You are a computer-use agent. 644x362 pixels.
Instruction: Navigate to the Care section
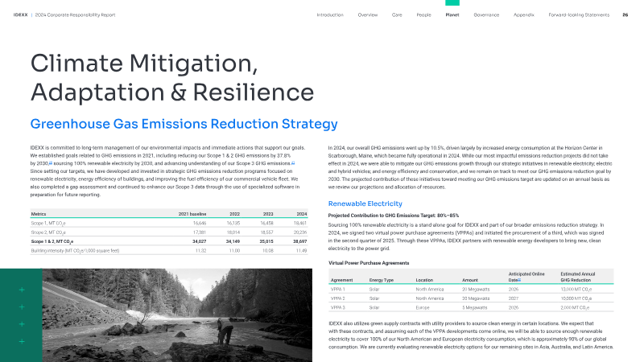pos(397,15)
